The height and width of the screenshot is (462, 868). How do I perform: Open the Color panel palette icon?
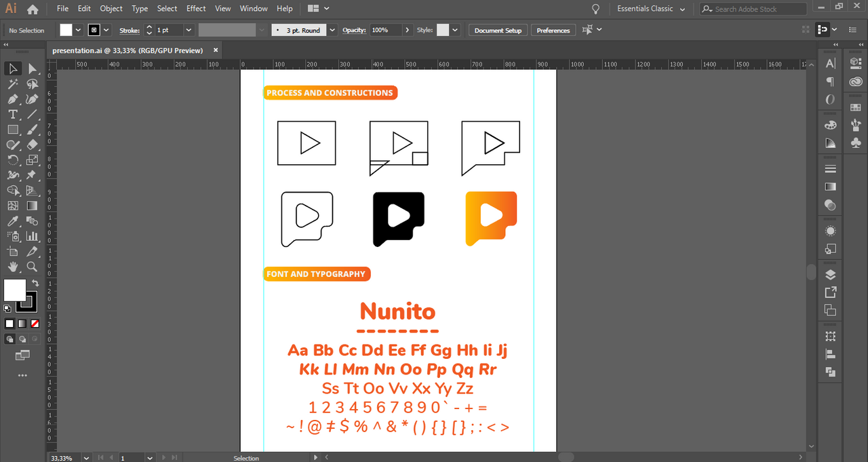830,126
